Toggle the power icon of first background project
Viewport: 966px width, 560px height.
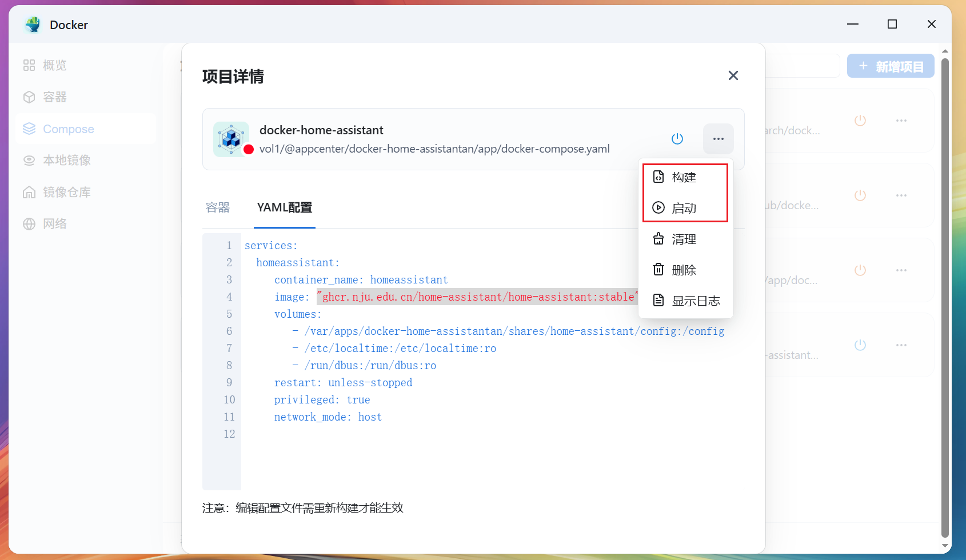860,121
